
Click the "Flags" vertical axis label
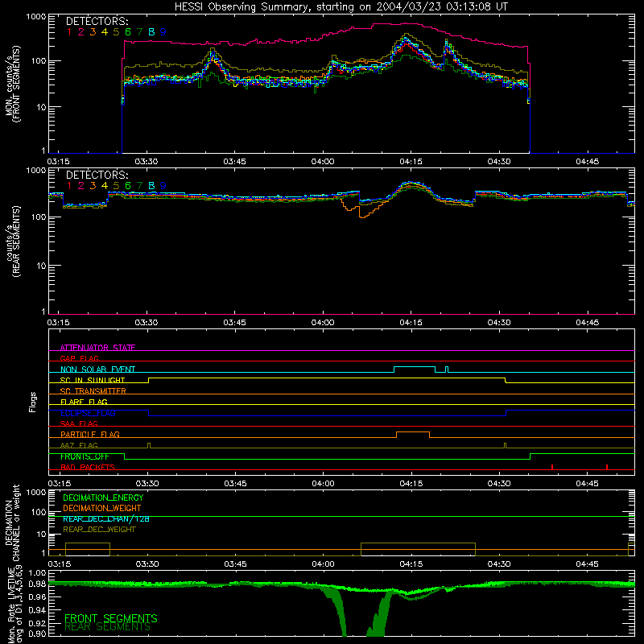33,402
